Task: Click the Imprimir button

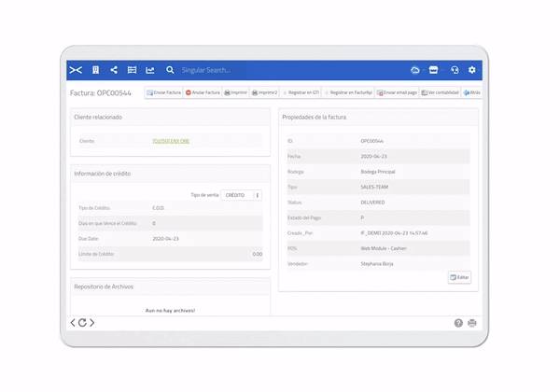Action: (236, 92)
